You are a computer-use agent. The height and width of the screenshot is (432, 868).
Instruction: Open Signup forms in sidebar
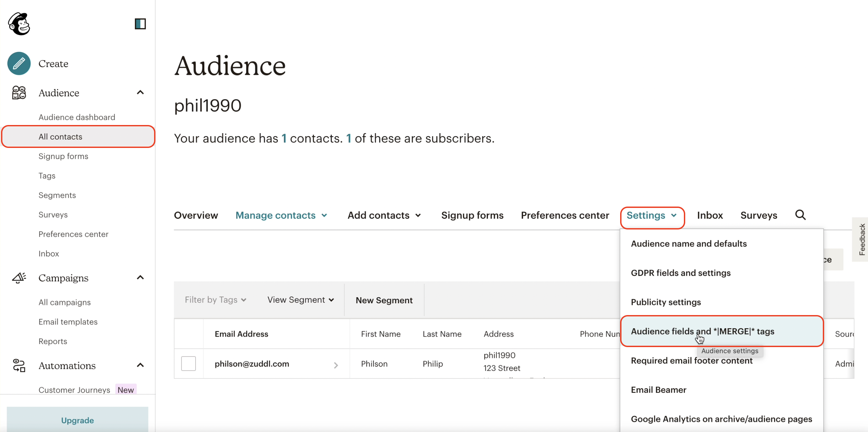(x=63, y=156)
